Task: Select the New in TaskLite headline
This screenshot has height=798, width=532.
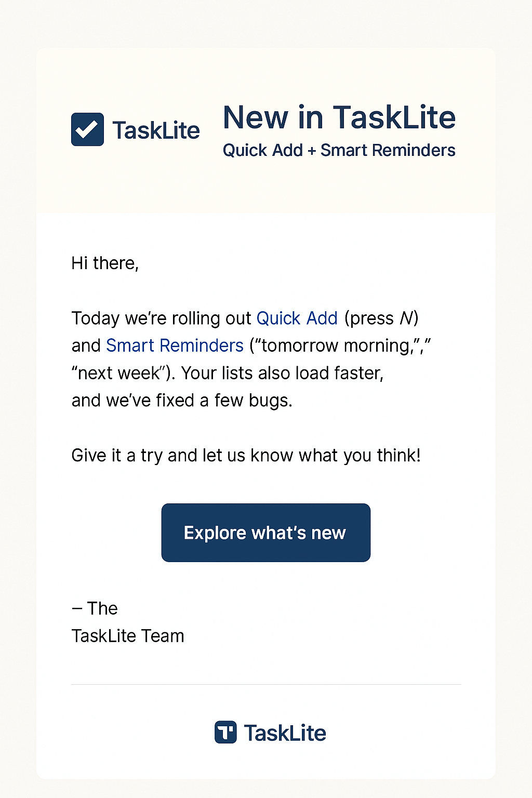Action: [339, 117]
